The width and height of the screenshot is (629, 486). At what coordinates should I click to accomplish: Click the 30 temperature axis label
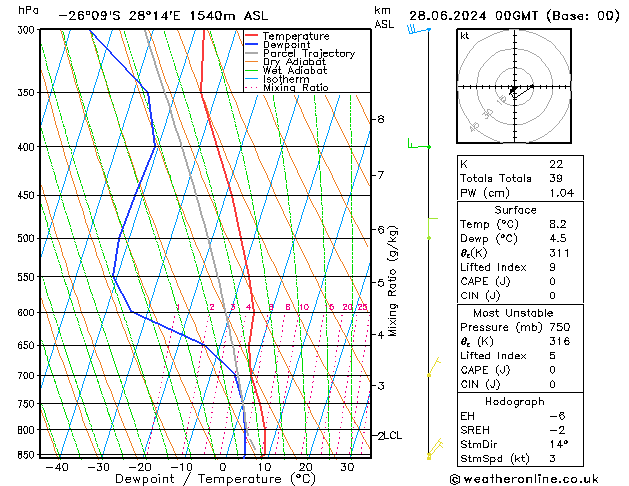pos(347,467)
